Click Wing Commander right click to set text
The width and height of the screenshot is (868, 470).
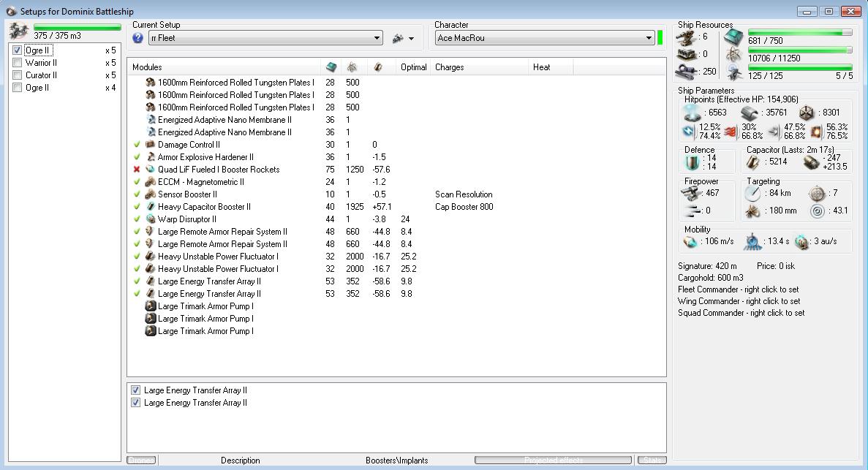point(739,301)
